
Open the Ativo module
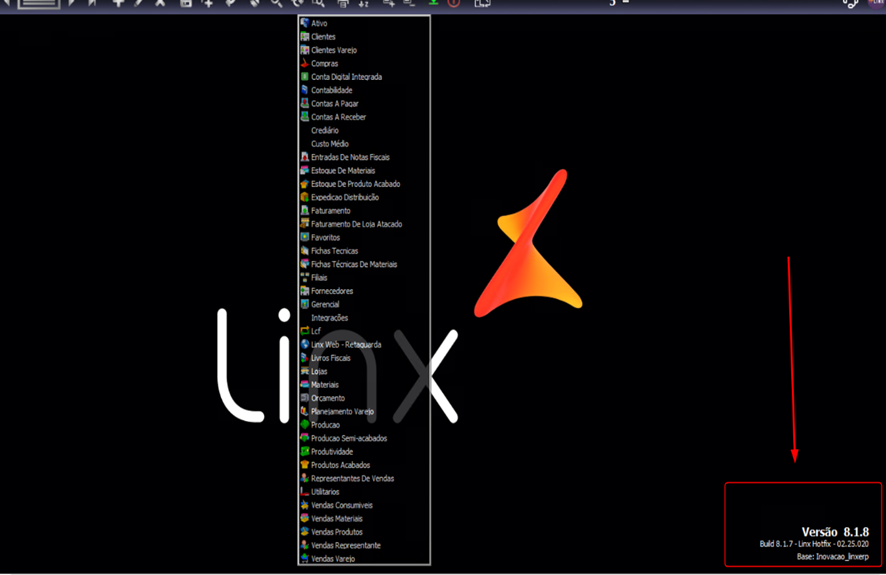click(x=319, y=23)
